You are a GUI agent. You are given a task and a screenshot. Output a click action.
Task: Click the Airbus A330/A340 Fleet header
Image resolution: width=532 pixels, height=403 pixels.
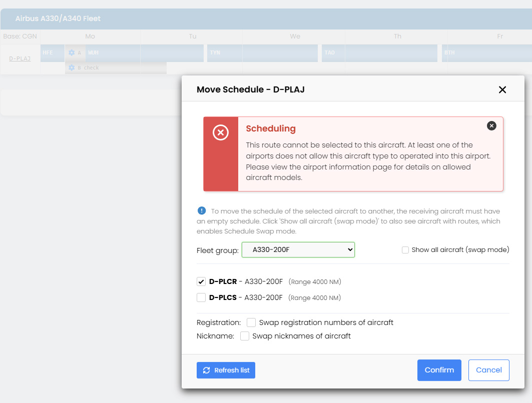[58, 18]
